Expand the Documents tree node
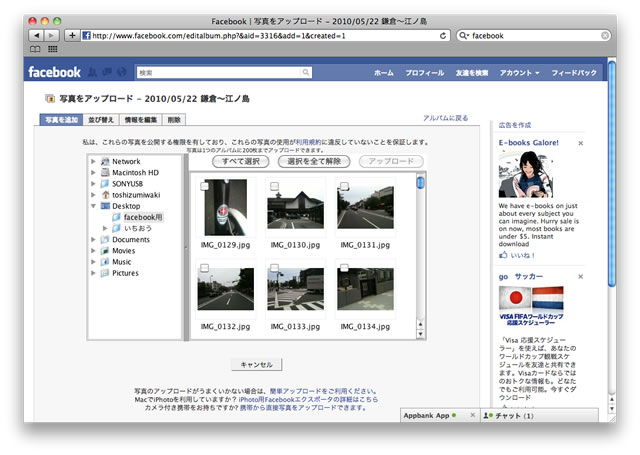Image resolution: width=640 pixels, height=455 pixels. pyautogui.click(x=93, y=240)
